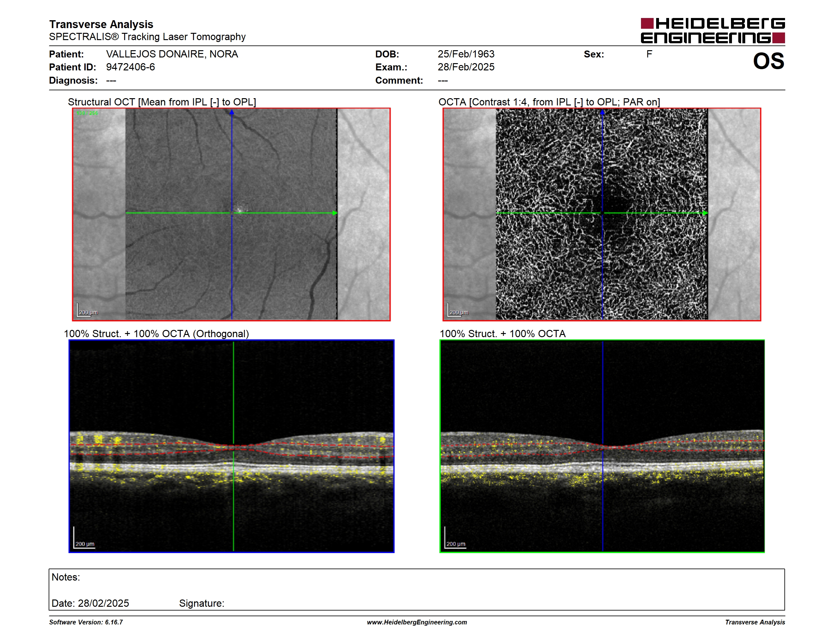The width and height of the screenshot is (834, 644).
Task: Click the blue arrowhead atop structural OCT vertical line
Action: pyautogui.click(x=232, y=112)
